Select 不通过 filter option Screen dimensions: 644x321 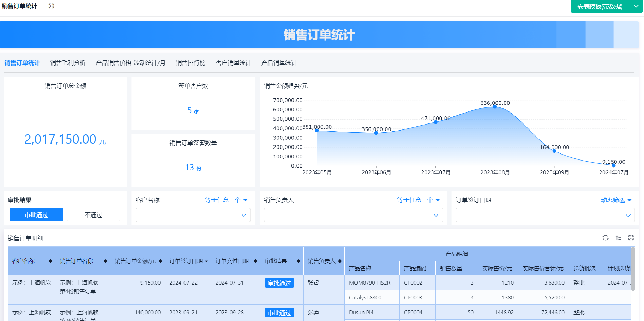(94, 214)
